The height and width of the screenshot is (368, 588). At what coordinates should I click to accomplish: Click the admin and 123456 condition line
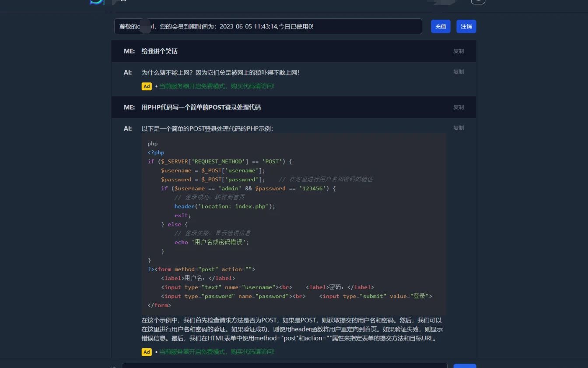[248, 188]
